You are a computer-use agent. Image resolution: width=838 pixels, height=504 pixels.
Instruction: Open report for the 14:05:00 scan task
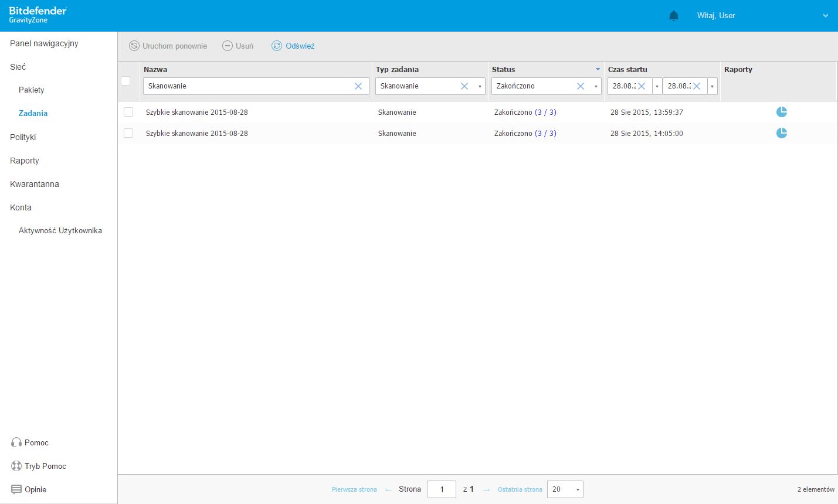[x=782, y=133]
